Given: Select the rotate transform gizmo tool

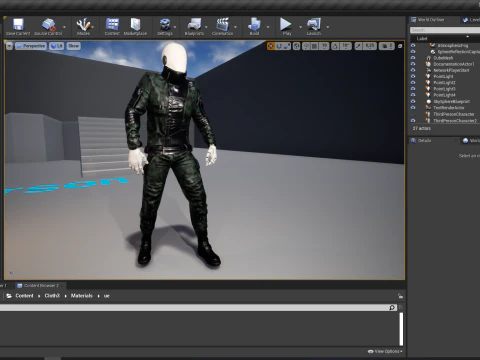Looking at the screenshot, I should coord(279,46).
